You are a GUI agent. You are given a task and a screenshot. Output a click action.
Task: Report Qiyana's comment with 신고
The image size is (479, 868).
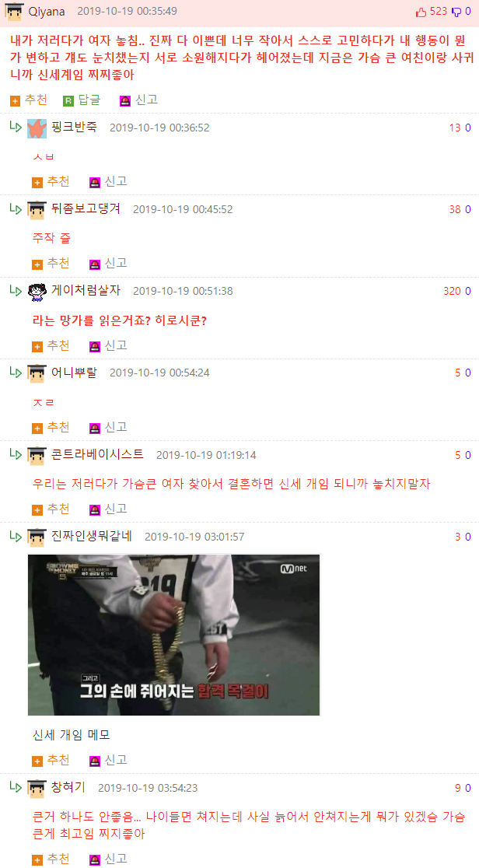click(139, 100)
